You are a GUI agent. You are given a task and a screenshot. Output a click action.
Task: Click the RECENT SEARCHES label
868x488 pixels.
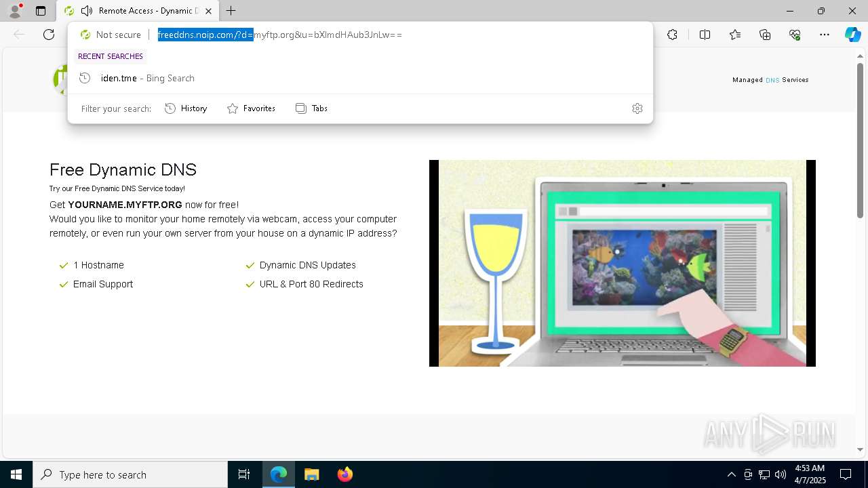[x=111, y=56]
